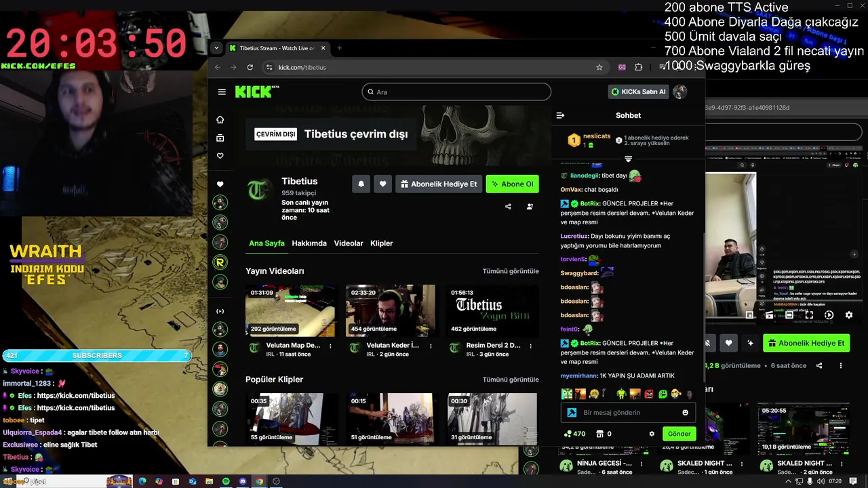The image size is (868, 488).
Task: Send message with the Gönder button
Action: (x=679, y=434)
